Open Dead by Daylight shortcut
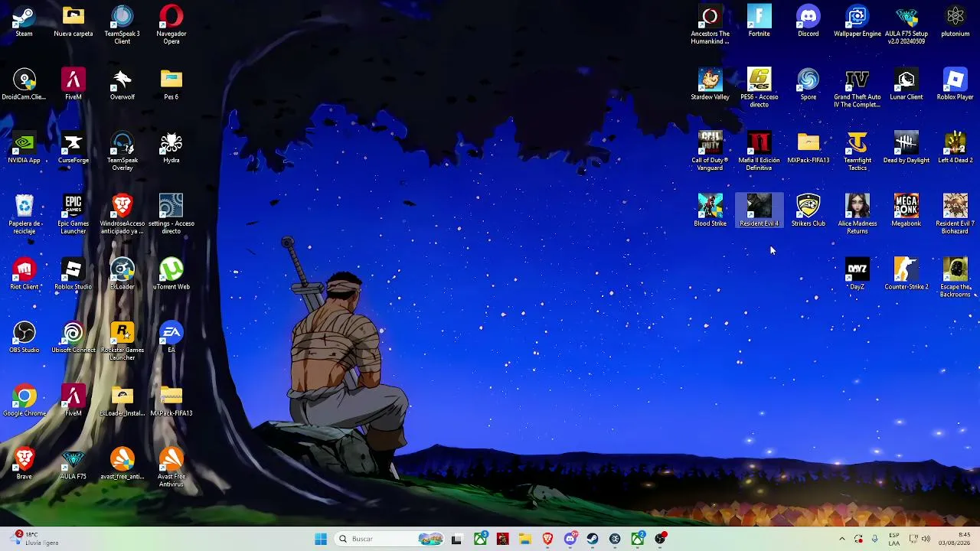980x551 pixels. [906, 148]
